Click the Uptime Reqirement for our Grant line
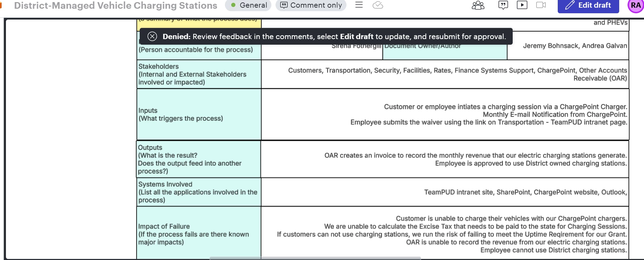The width and height of the screenshot is (644, 260). point(452,234)
